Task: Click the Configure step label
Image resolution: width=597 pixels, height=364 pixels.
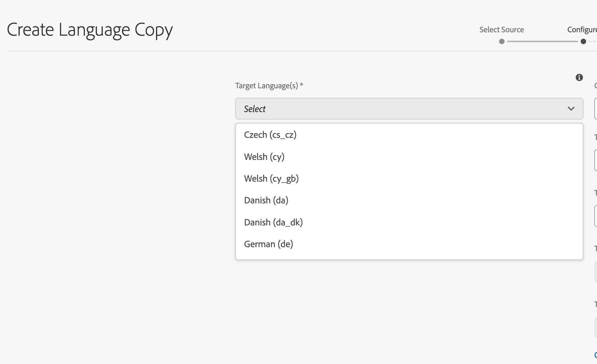Action: click(x=582, y=30)
